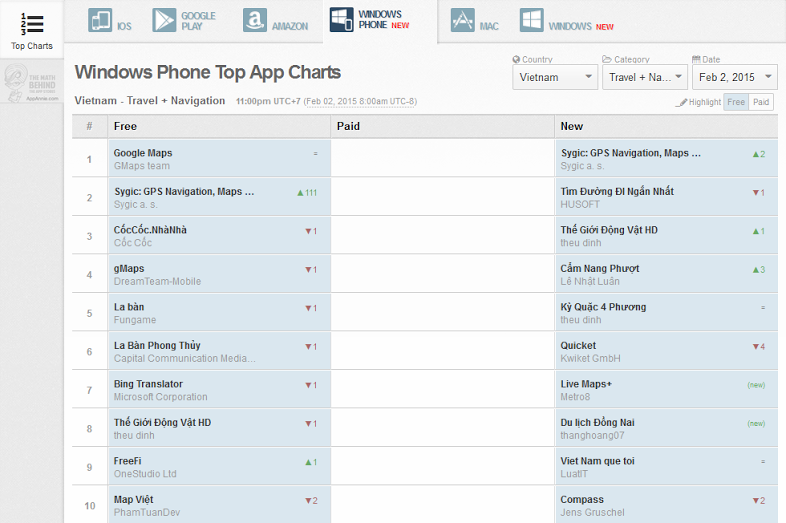Open the Top Charts sidebar icon

32,24
